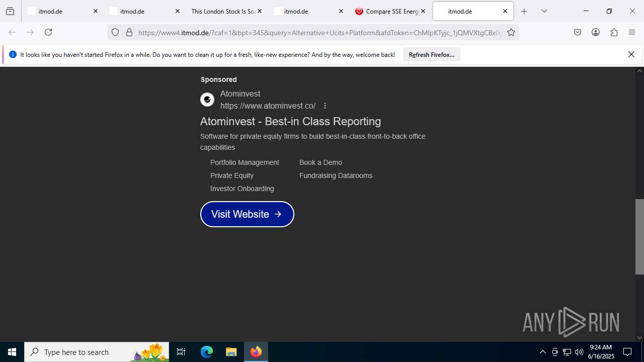
Task: Show site security padlock info
Action: (129, 33)
